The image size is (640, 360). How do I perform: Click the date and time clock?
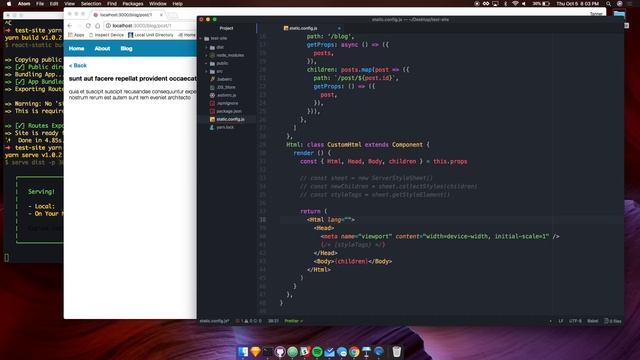577,3
